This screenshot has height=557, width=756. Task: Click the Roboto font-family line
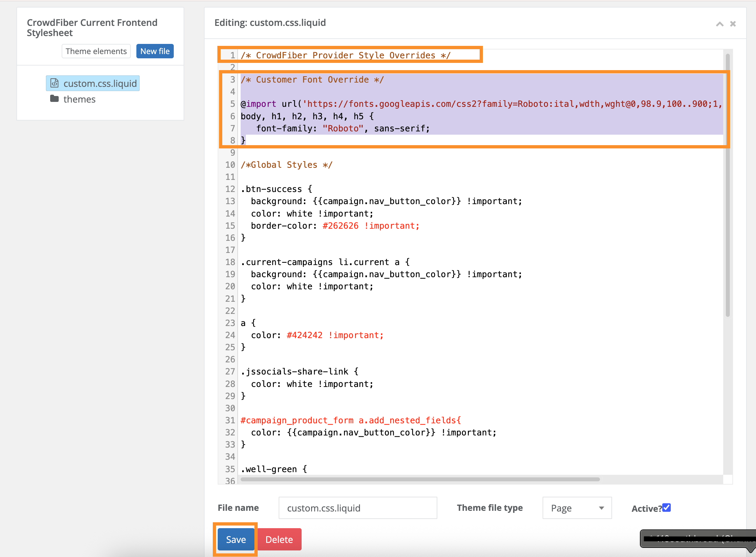[342, 128]
